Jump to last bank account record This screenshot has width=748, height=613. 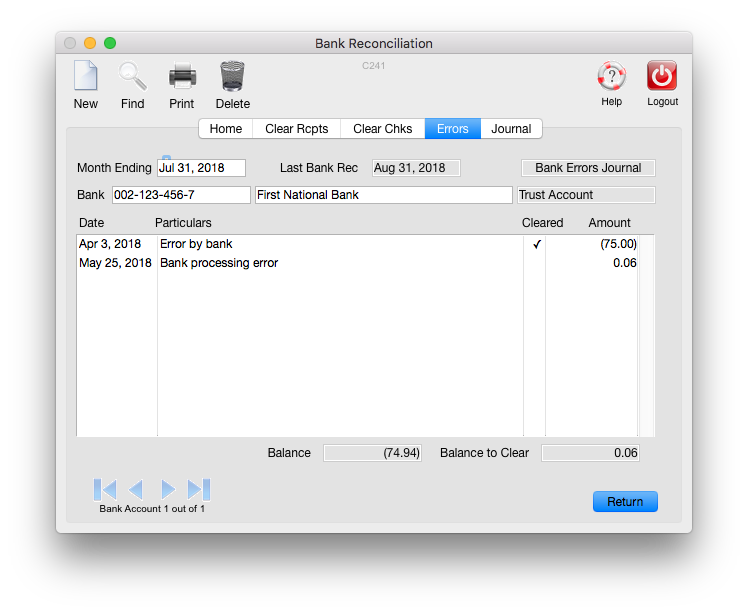199,489
